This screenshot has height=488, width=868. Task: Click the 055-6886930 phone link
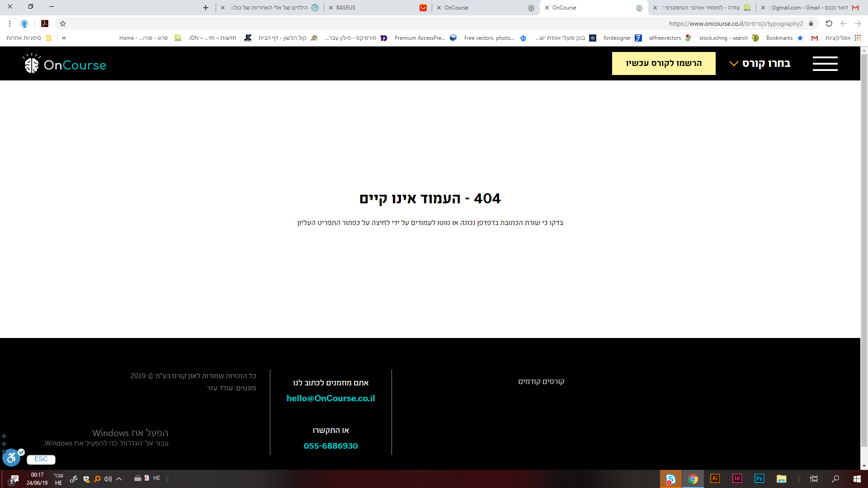[x=330, y=446]
